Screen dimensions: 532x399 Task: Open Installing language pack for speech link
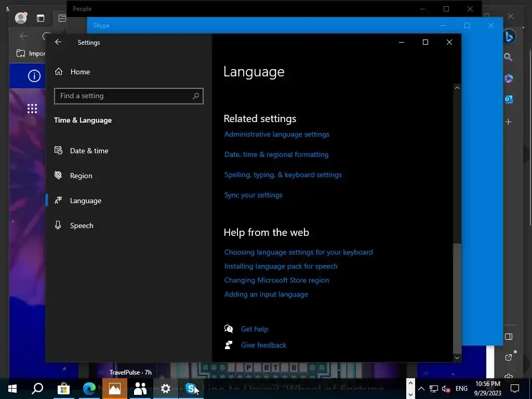click(281, 267)
